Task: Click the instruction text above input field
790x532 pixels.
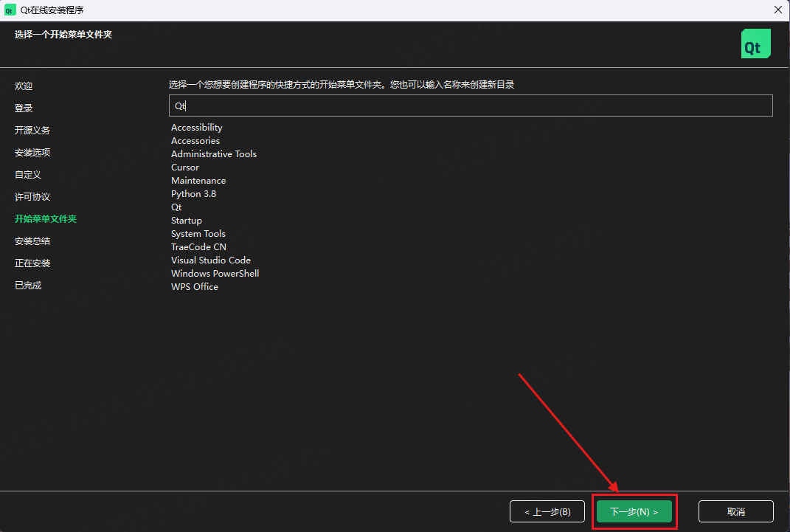Action: click(342, 85)
